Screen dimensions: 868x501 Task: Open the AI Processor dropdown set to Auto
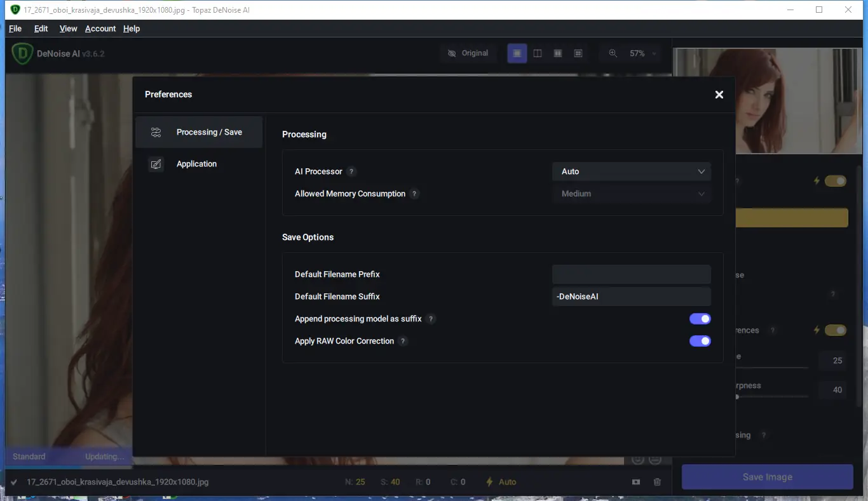pos(631,171)
